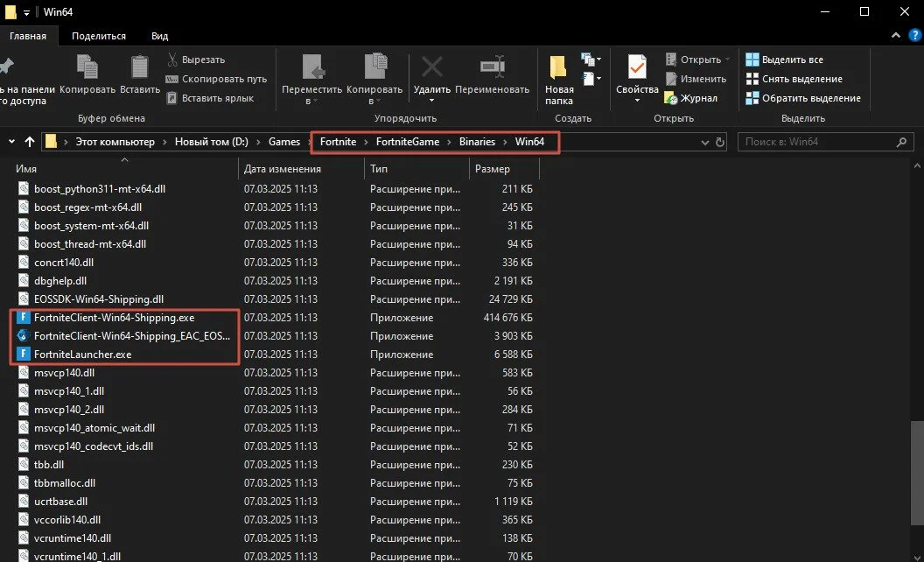The width and height of the screenshot is (924, 562).
Task: Select ucrtbase.dll file
Action: click(x=60, y=502)
